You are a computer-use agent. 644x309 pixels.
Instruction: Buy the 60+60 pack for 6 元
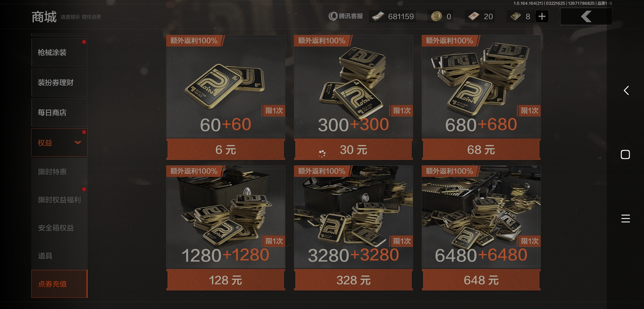coord(226,150)
